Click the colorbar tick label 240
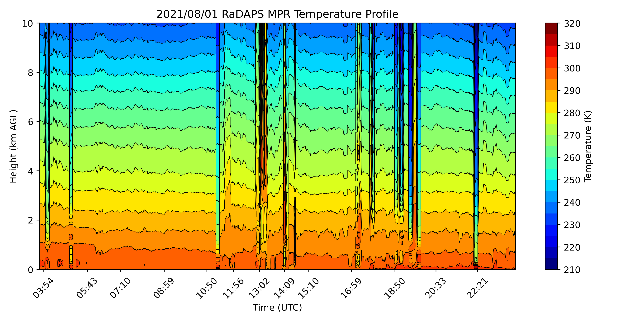The image size is (644, 322). pyautogui.click(x=572, y=203)
